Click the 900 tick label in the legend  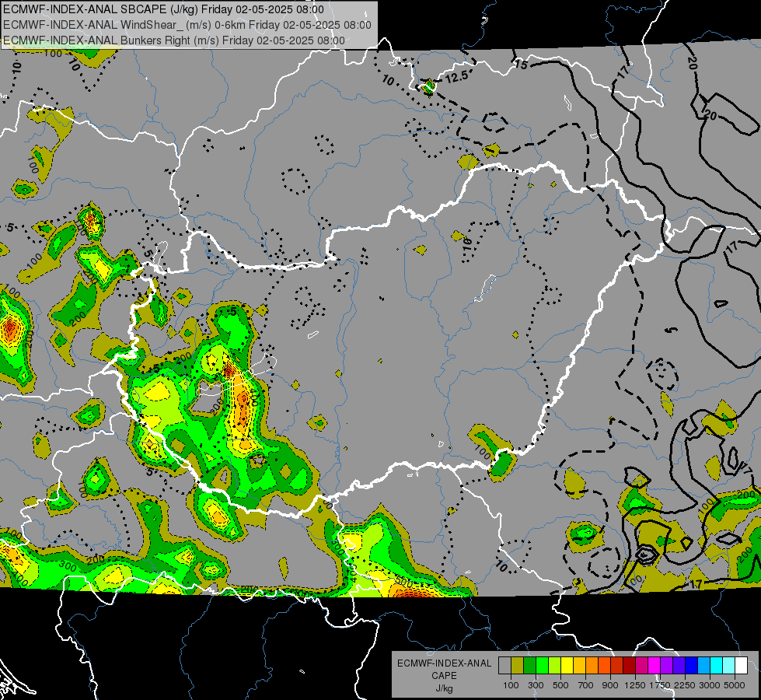tap(610, 685)
